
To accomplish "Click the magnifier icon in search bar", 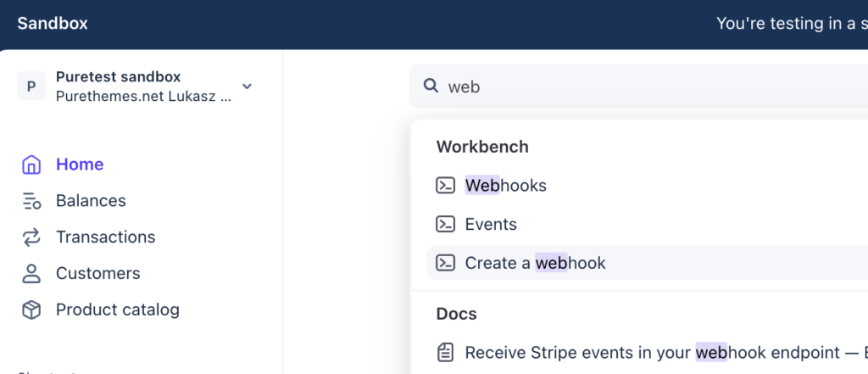I will click(x=430, y=86).
